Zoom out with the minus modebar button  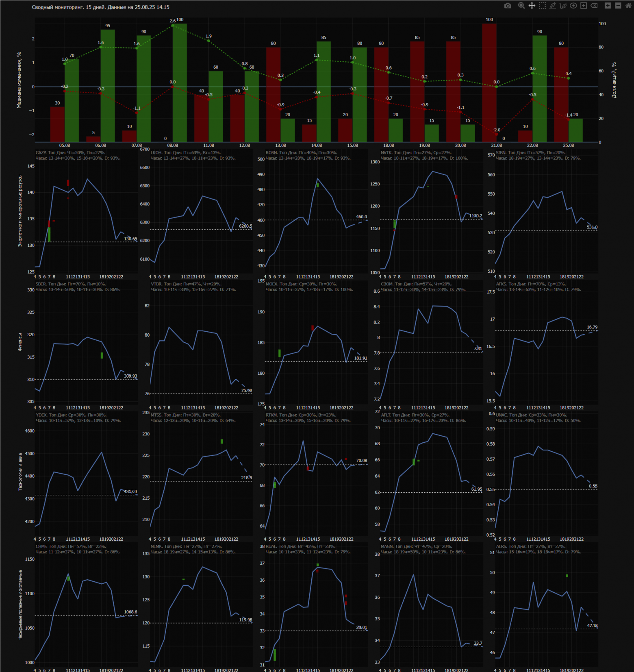click(618, 6)
